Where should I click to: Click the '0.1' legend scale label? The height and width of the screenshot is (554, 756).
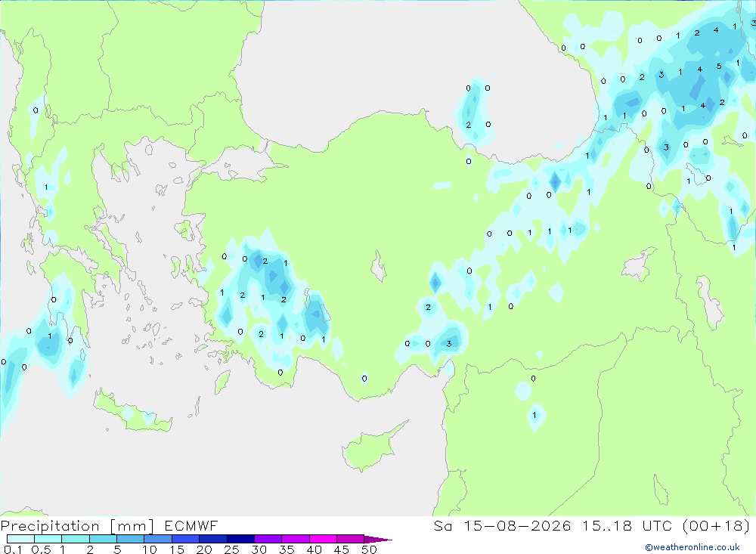[x=13, y=549]
